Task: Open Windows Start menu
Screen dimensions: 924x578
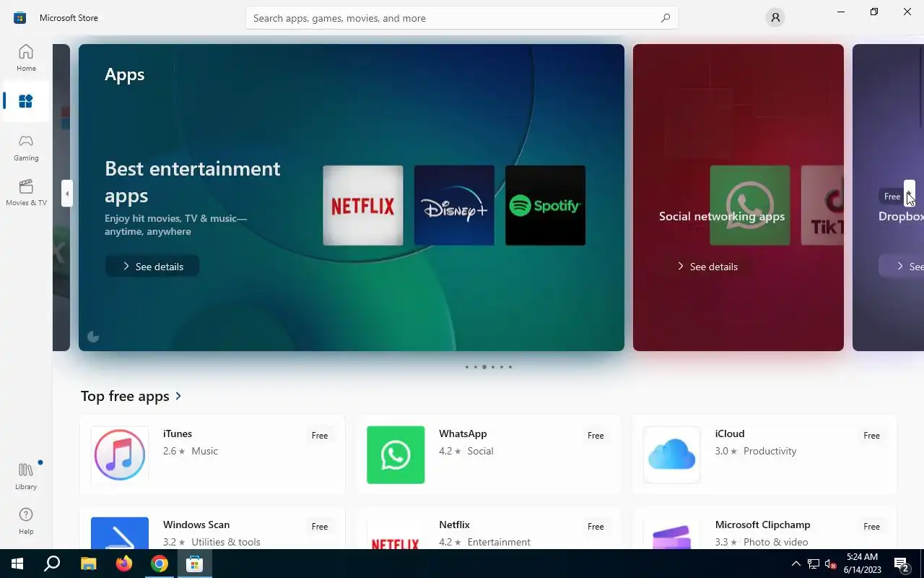Action: (x=17, y=564)
